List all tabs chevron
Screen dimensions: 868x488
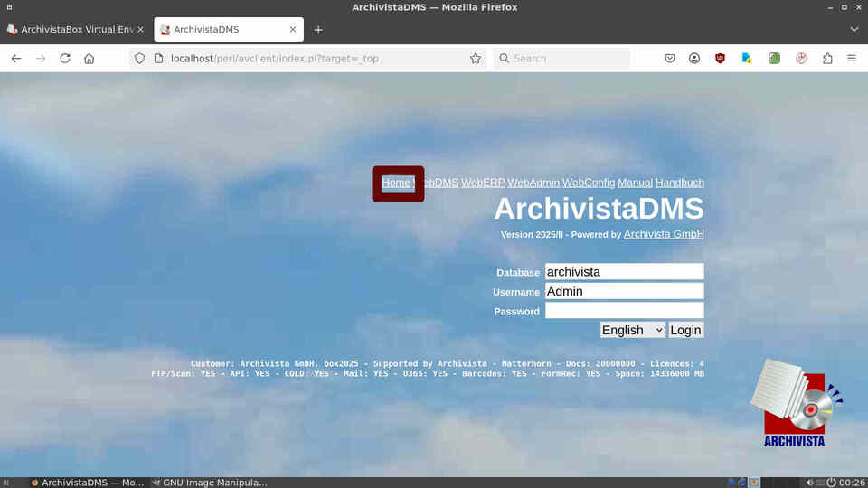coord(854,30)
